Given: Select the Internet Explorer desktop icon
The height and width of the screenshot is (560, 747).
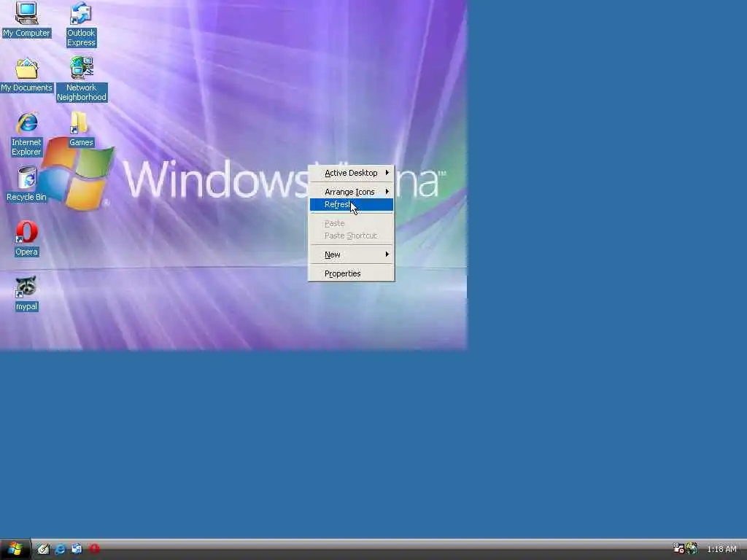Looking at the screenshot, I should (x=26, y=134).
